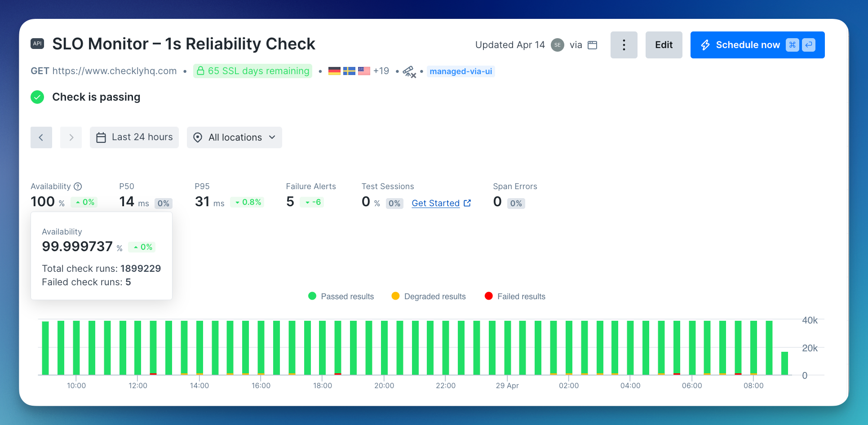
Task: Click the German flag location icon
Action: click(x=334, y=71)
